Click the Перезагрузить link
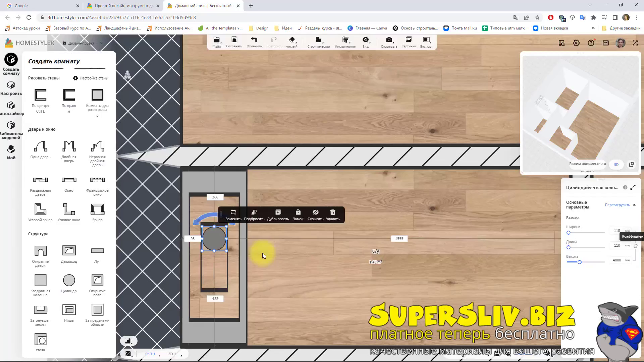Screen dimensions: 644x362 point(617,205)
